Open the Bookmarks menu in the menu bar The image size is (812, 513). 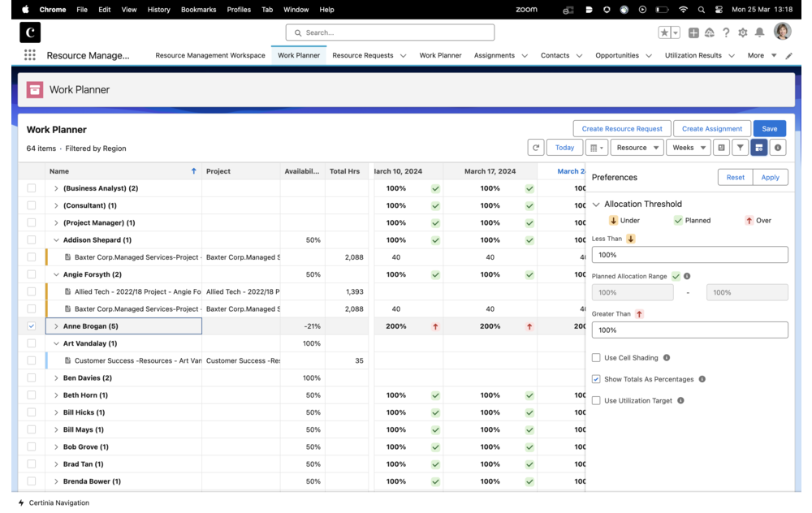198,10
